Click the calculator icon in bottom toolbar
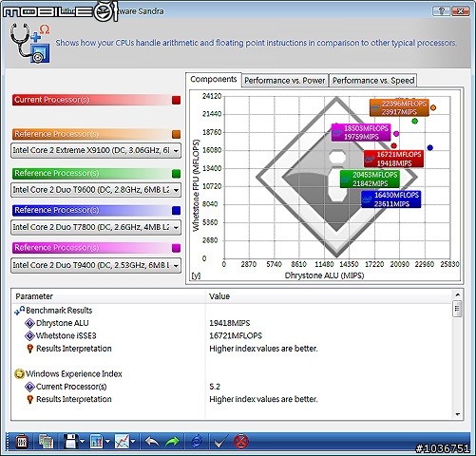 click(x=22, y=441)
